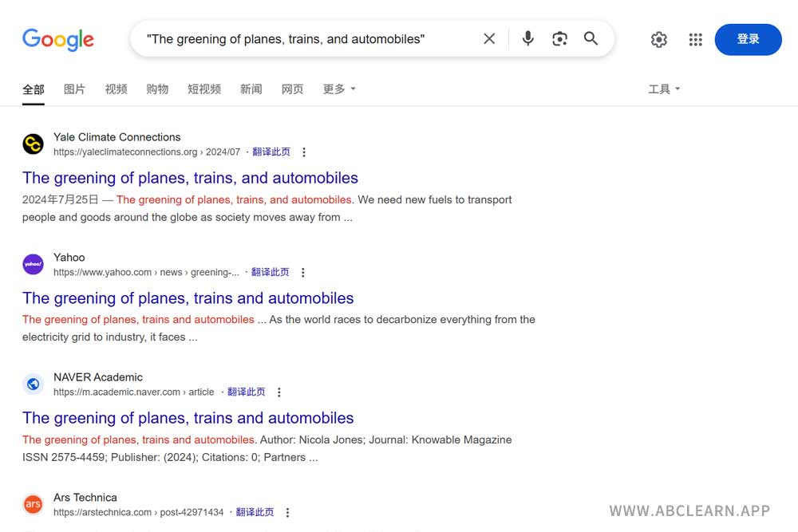Switch to the 网页 tab
Screen dimensions: 798x532
tap(292, 89)
